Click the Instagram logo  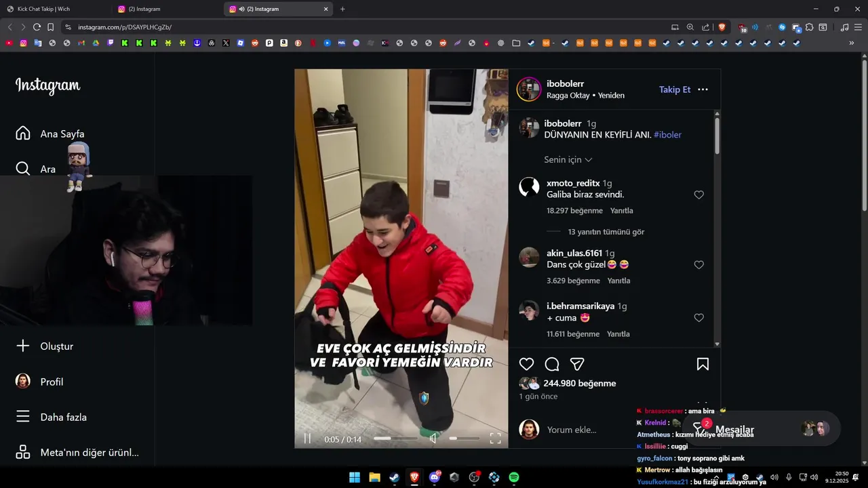click(47, 85)
